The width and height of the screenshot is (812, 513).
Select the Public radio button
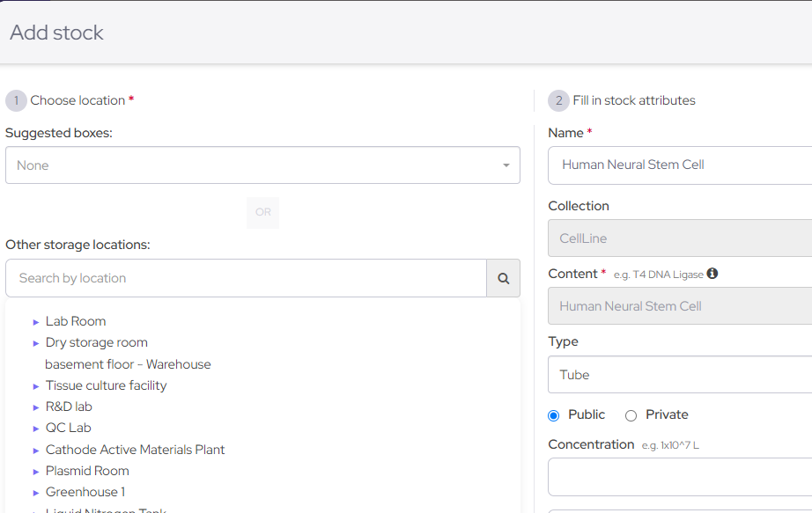(553, 414)
